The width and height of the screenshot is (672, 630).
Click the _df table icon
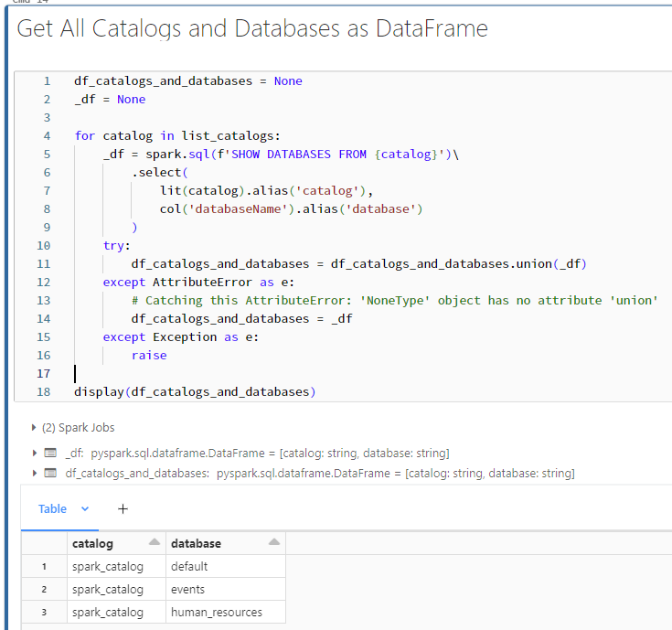tap(50, 453)
